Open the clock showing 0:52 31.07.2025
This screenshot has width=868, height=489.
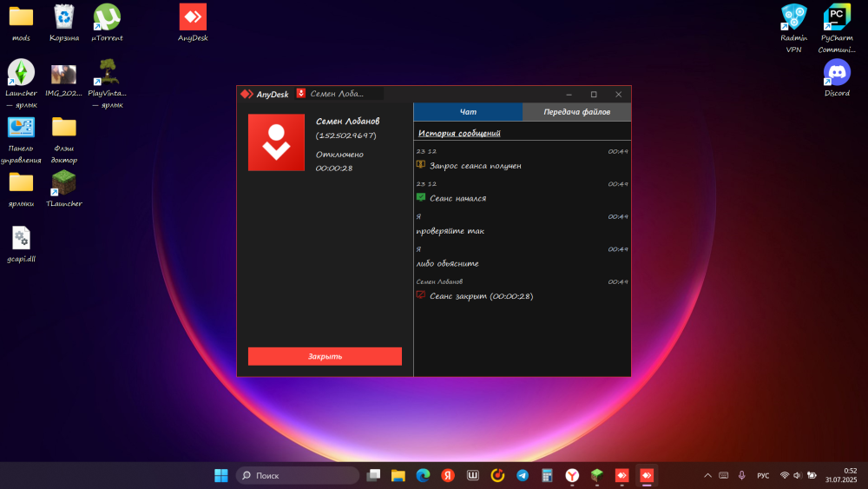(841, 475)
